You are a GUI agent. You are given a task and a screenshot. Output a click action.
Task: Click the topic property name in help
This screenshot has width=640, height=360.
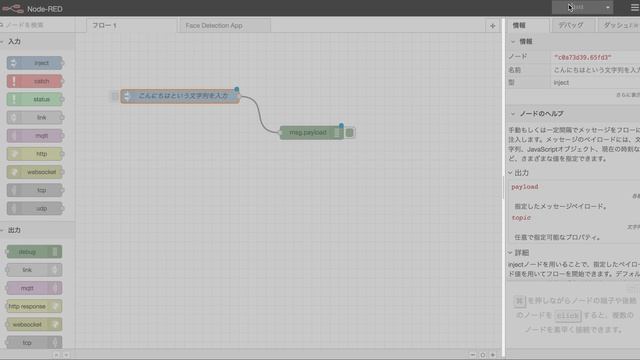(x=521, y=218)
